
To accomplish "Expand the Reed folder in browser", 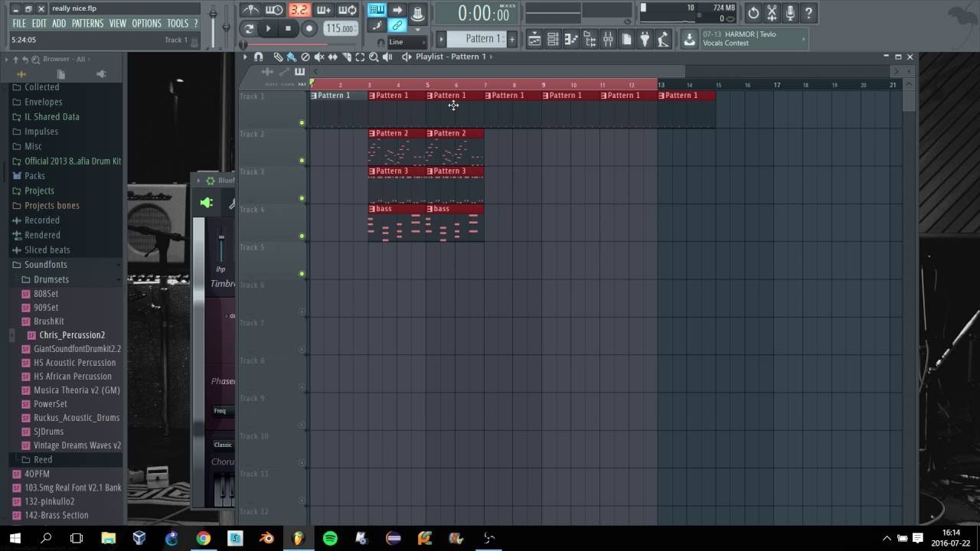I will [x=43, y=460].
